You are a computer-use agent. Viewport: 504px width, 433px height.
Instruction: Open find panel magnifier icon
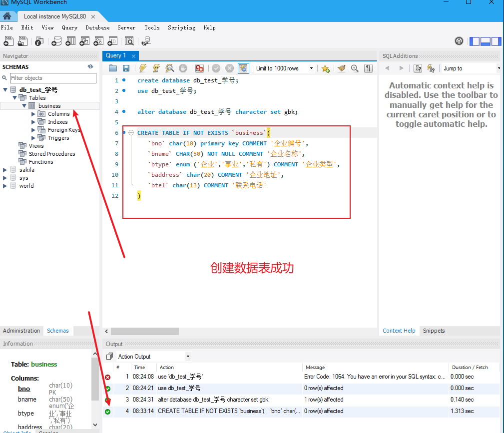(355, 68)
